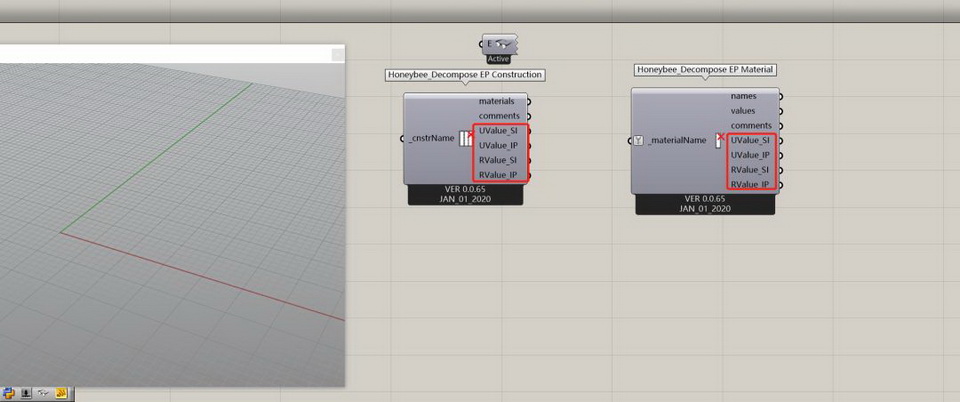This screenshot has height=402, width=960.
Task: Click the yellow feed icon in bottom toolbar
Action: click(x=60, y=393)
